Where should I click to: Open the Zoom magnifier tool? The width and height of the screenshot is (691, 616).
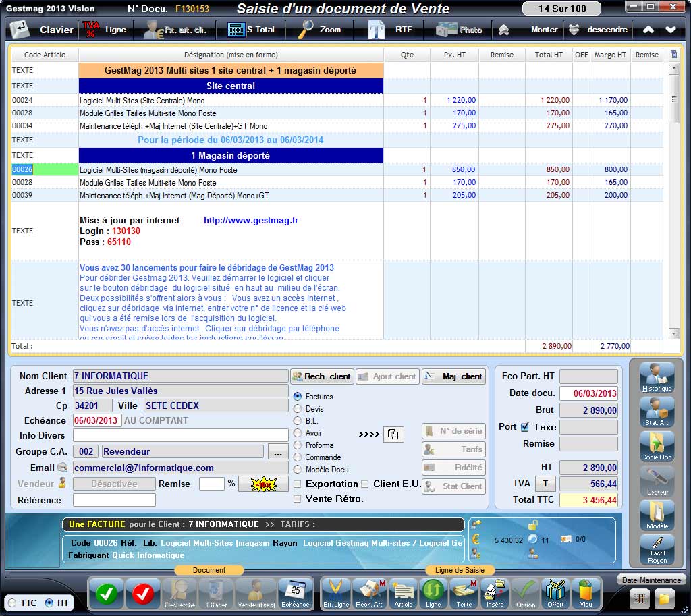[x=320, y=30]
